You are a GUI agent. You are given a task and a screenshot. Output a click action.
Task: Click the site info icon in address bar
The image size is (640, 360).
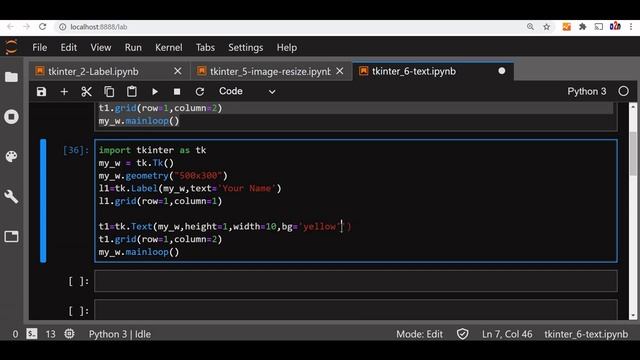click(x=62, y=27)
